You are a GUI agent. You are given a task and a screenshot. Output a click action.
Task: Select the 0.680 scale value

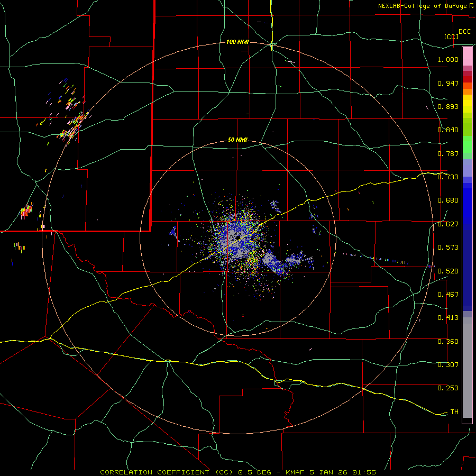click(448, 200)
